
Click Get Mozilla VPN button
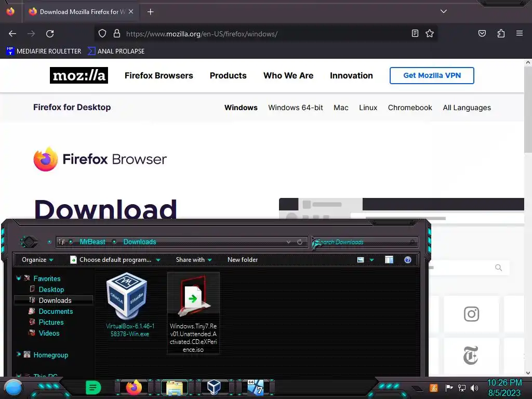pyautogui.click(x=432, y=75)
